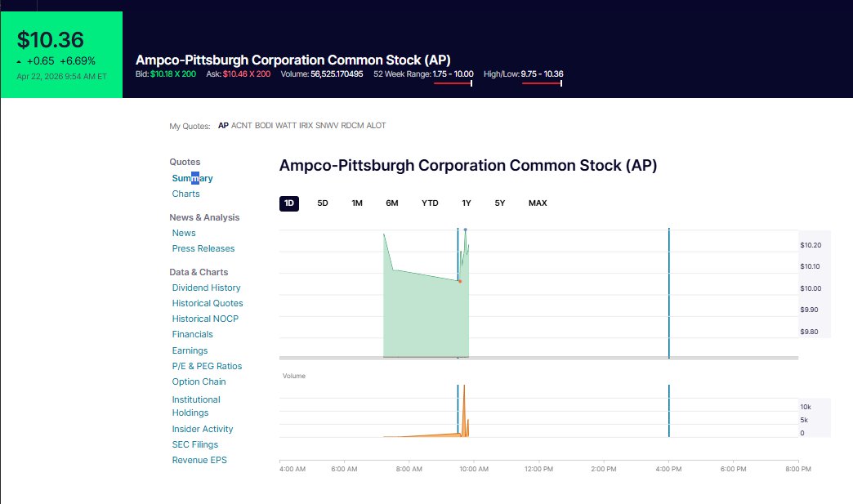Open Financials page
853x504 pixels.
coord(193,334)
